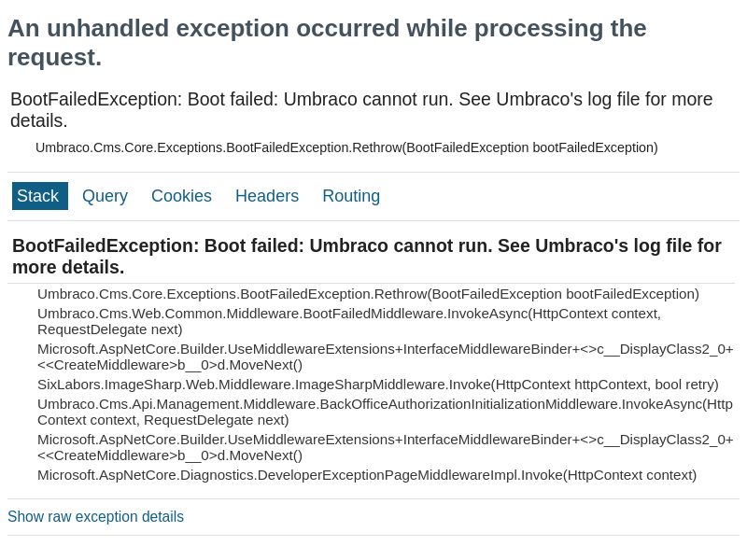
Task: Click 'RequestDelegate next)' under the BootFailedMiddleware frame
Action: point(110,329)
